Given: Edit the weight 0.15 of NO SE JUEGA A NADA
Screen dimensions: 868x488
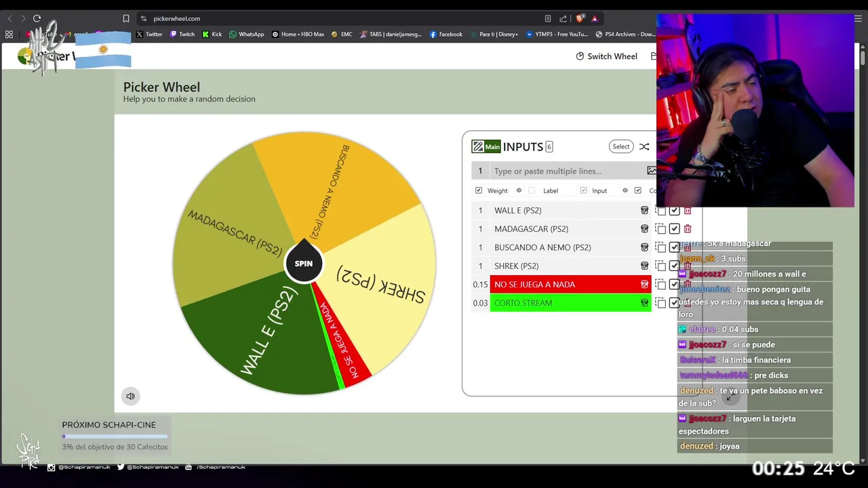Looking at the screenshot, I should point(480,285).
